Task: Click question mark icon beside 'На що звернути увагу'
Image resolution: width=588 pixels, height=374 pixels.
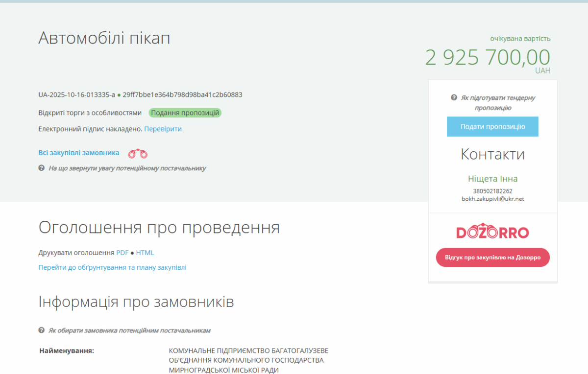Action: pyautogui.click(x=42, y=168)
